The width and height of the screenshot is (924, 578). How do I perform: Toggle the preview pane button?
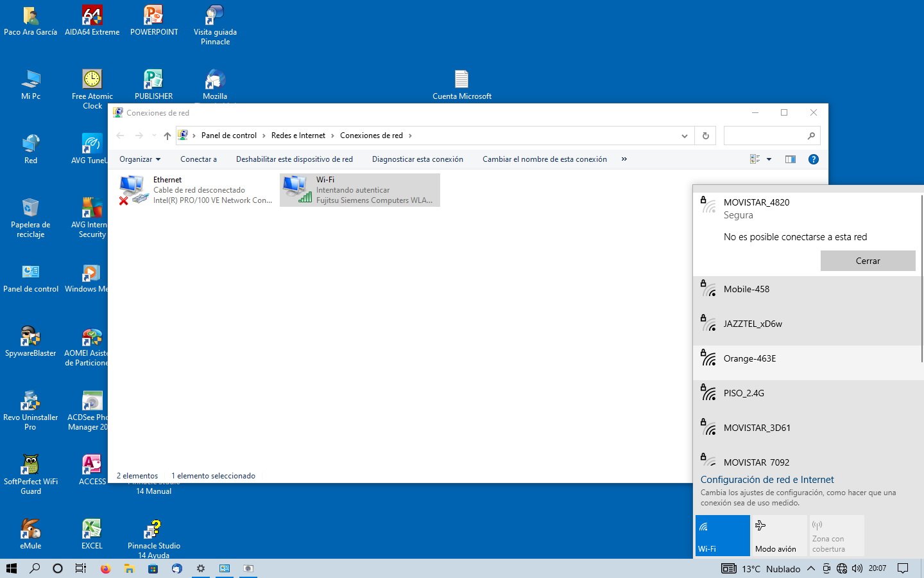pos(791,159)
